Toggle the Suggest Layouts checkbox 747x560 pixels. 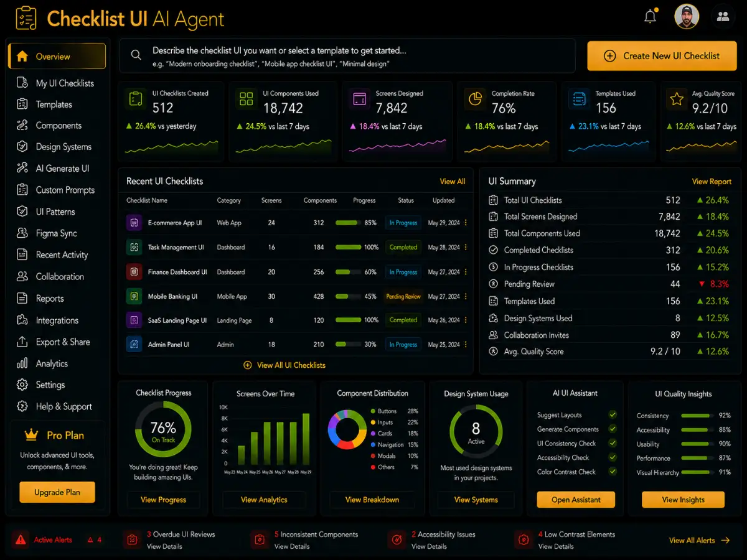point(613,415)
